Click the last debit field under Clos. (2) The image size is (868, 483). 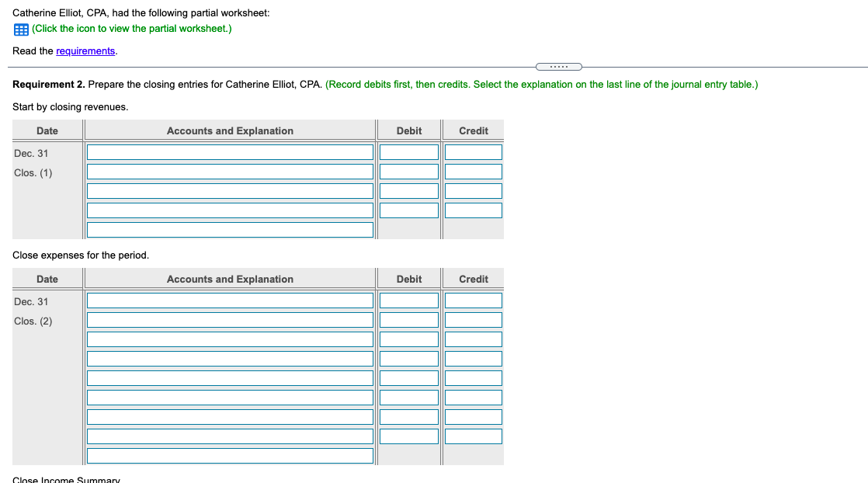pos(409,436)
